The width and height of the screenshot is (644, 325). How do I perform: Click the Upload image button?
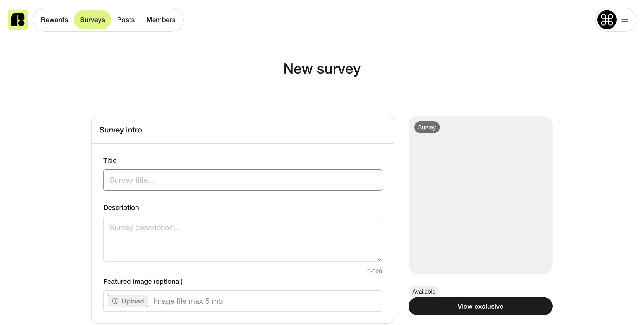coord(128,301)
